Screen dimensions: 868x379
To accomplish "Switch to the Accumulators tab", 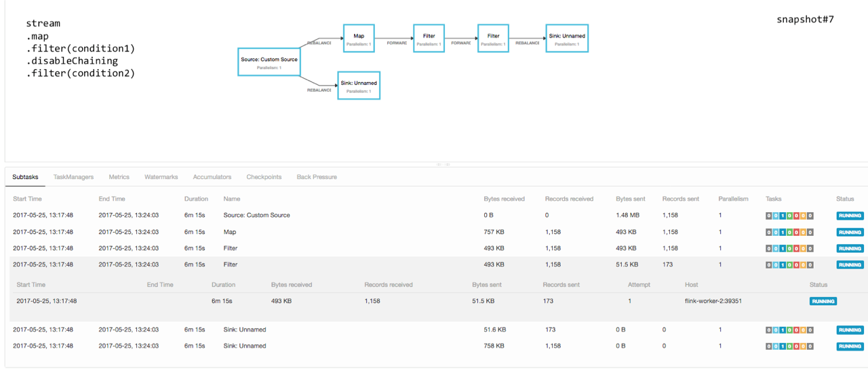I will 212,177.
